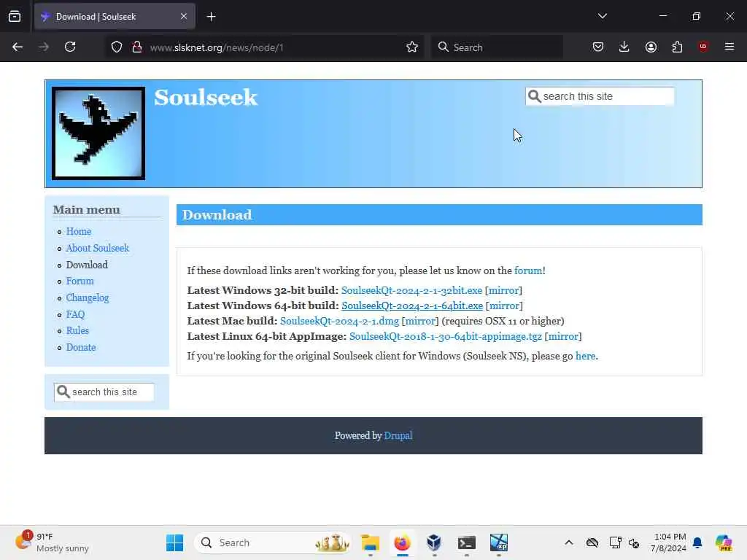This screenshot has height=560, width=747.
Task: Click the display and device tray icon
Action: [x=615, y=542]
